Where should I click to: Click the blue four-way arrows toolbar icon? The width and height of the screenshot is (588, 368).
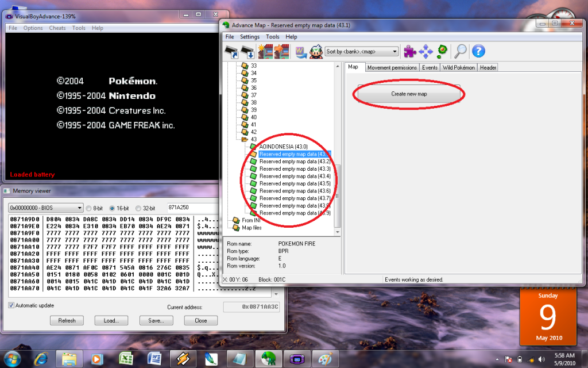[425, 51]
